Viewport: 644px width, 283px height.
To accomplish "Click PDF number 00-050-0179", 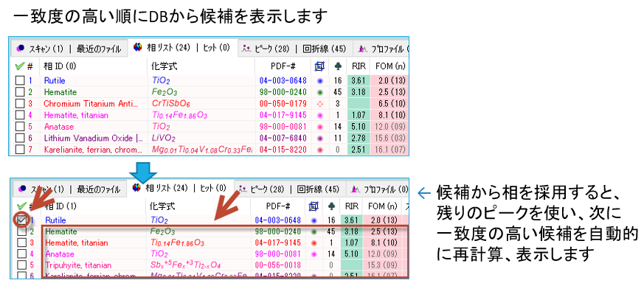I will click(x=283, y=104).
